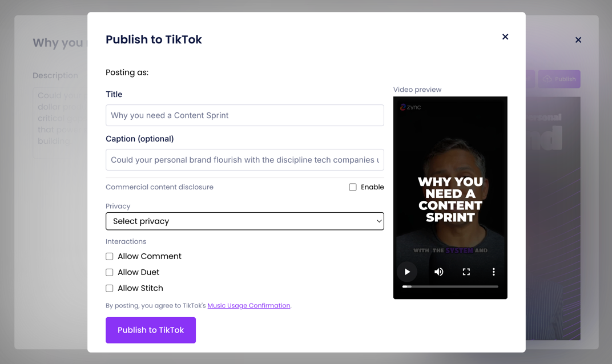The height and width of the screenshot is (364, 612).
Task: Seek using the video progress bar
Action: tap(450, 286)
